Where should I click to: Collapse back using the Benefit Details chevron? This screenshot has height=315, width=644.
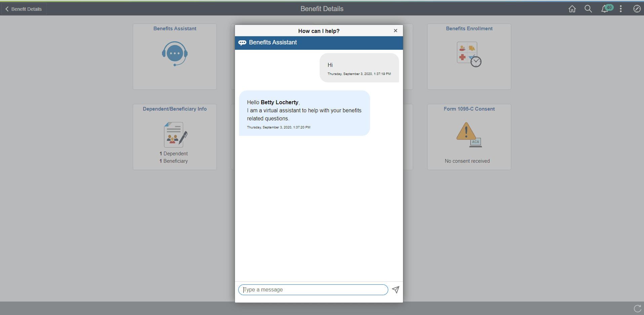click(7, 9)
